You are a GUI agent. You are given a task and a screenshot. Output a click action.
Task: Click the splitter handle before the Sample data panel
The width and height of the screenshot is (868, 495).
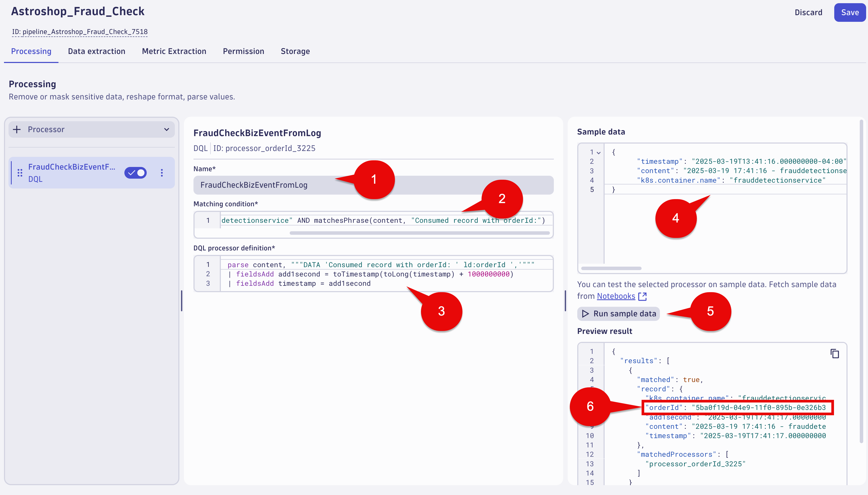click(x=566, y=300)
